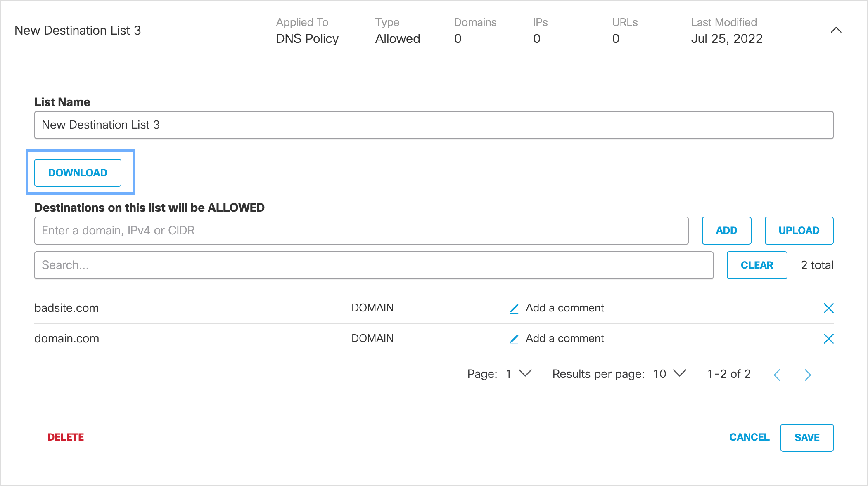
Task: Click the red DELETE link
Action: coord(66,437)
